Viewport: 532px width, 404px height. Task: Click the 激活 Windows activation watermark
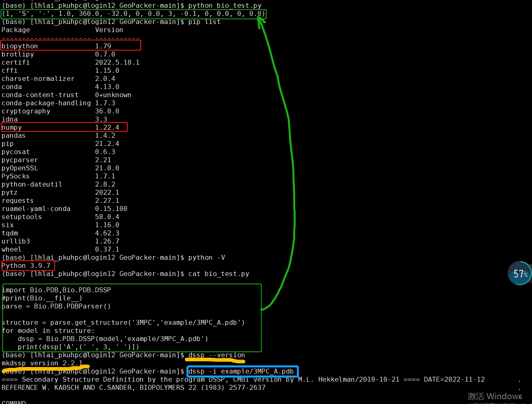495,396
